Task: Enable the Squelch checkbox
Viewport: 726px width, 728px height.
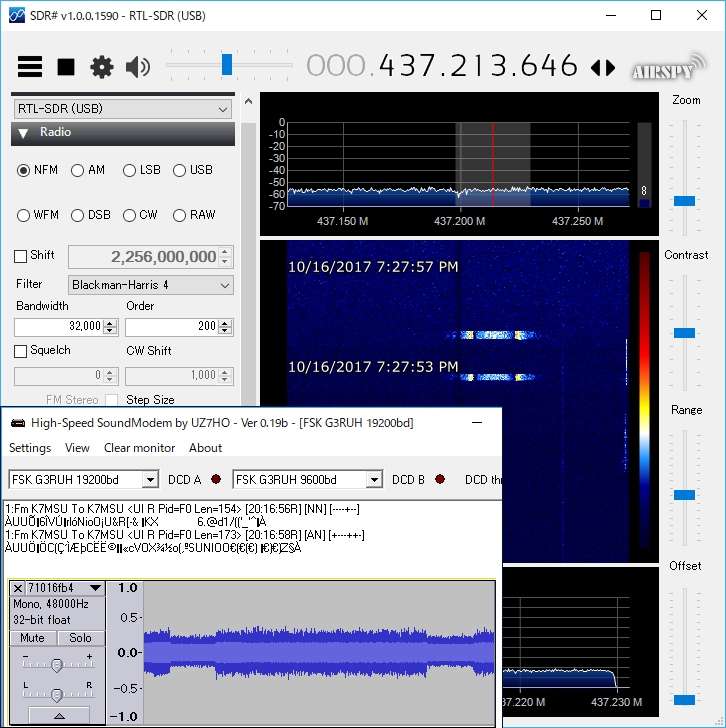Action: point(21,351)
